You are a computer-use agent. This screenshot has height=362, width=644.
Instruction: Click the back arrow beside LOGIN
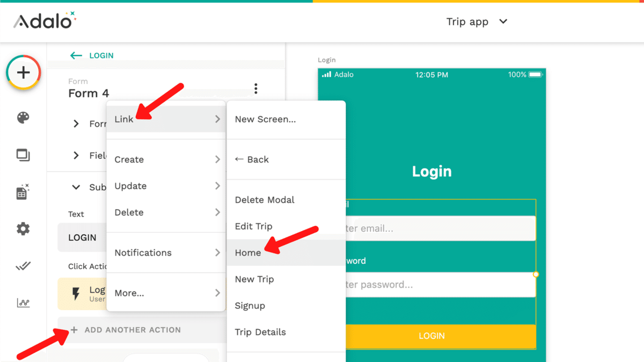[x=76, y=55]
